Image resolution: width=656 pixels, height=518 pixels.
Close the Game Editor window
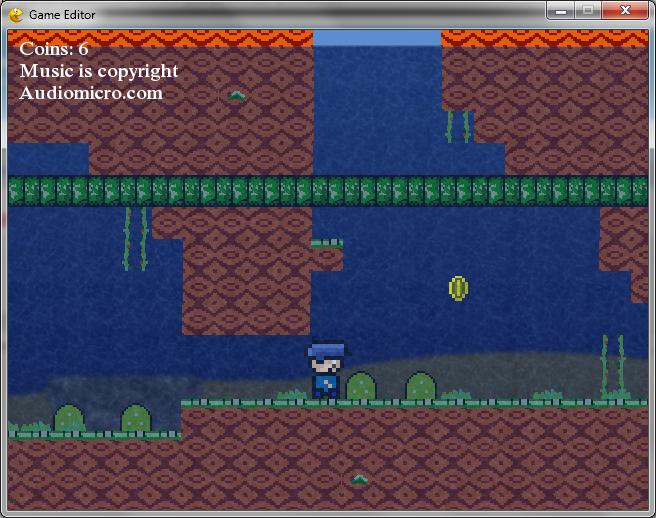[625, 10]
